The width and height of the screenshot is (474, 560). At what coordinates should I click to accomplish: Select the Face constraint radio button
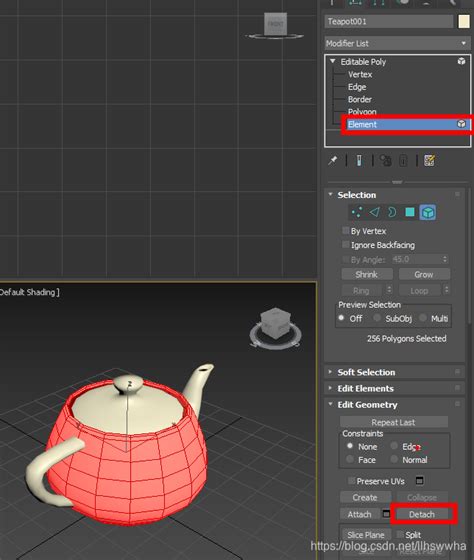(350, 459)
